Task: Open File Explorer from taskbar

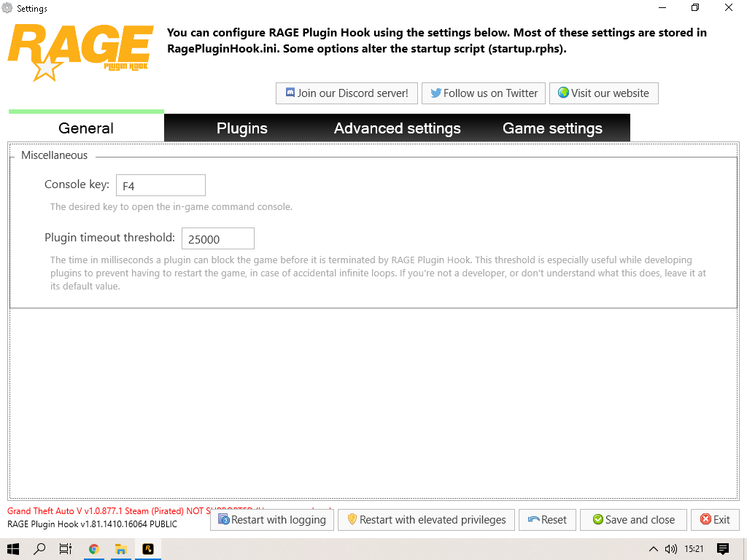Action: tap(121, 549)
